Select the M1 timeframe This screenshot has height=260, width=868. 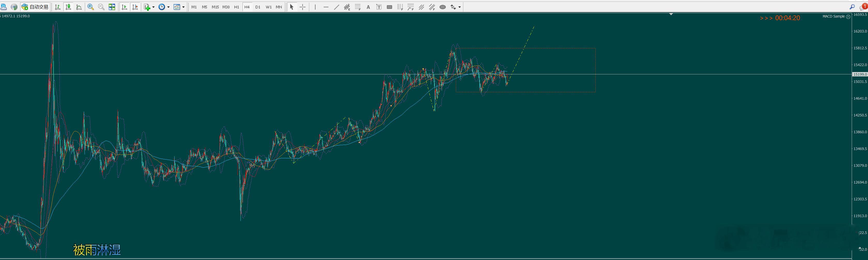(194, 7)
